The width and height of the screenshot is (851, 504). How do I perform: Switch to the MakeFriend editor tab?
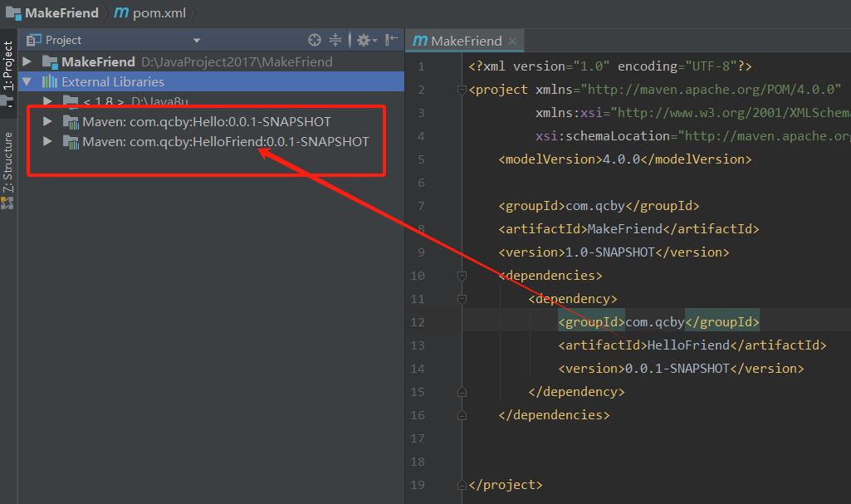tap(467, 41)
